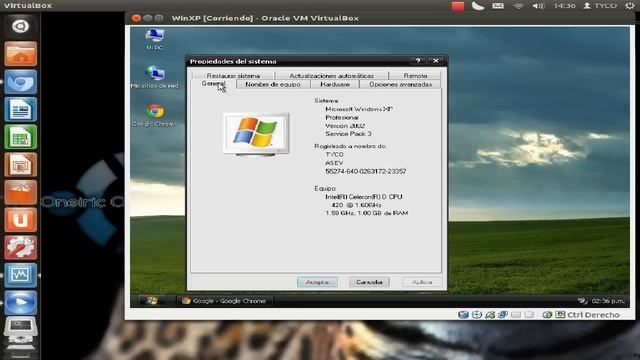640x360 pixels.
Task: Open the TYCO user menu in panel
Action: point(600,6)
